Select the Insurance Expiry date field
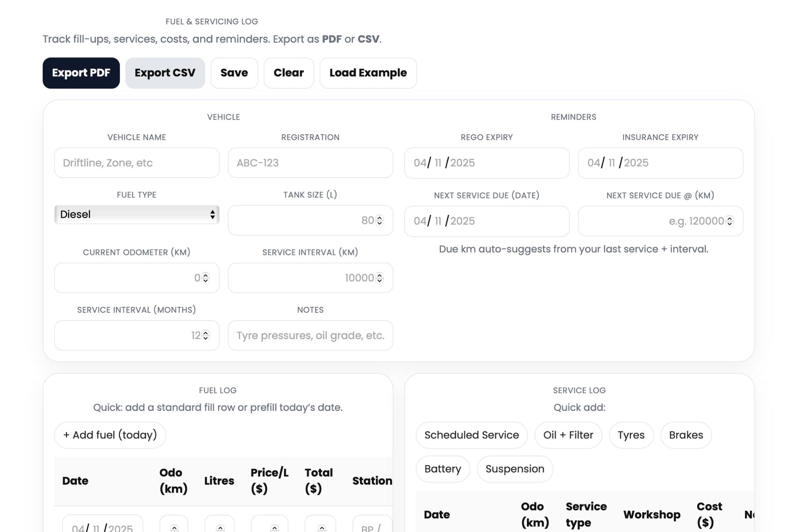Image resolution: width=795 pixels, height=532 pixels. (x=660, y=163)
